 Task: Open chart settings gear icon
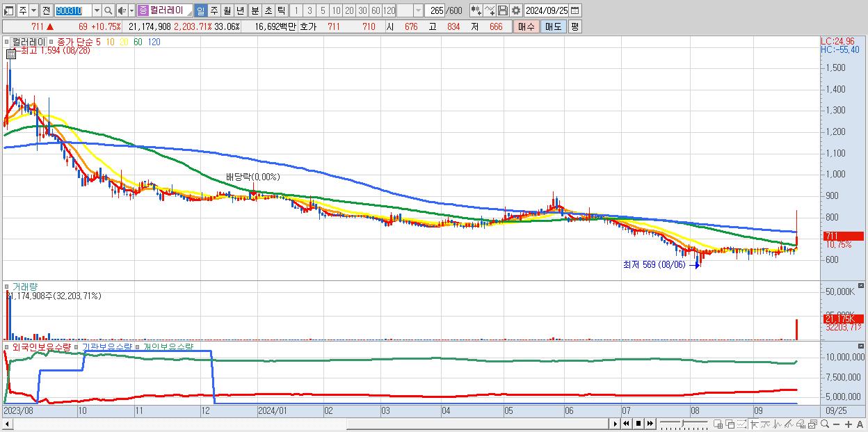click(x=515, y=10)
